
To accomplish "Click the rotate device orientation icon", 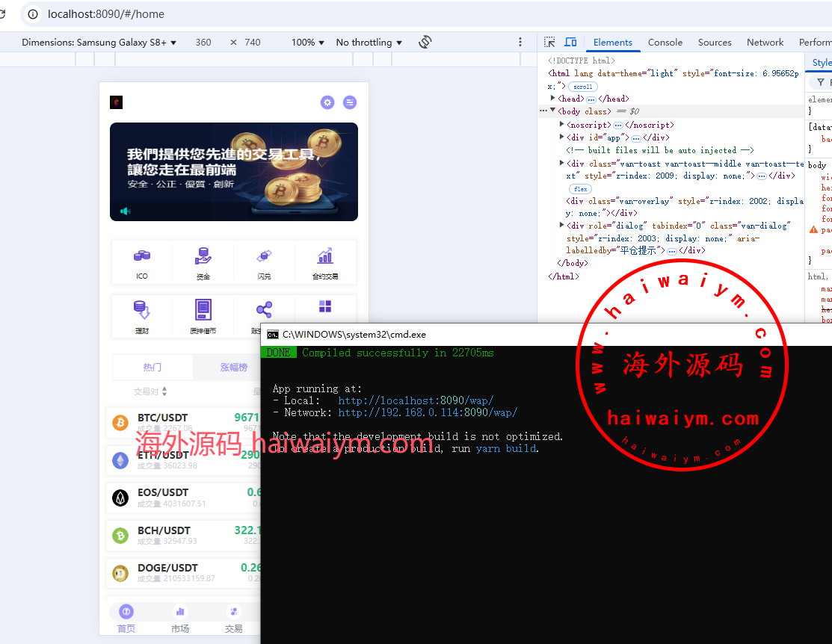I will [x=425, y=42].
